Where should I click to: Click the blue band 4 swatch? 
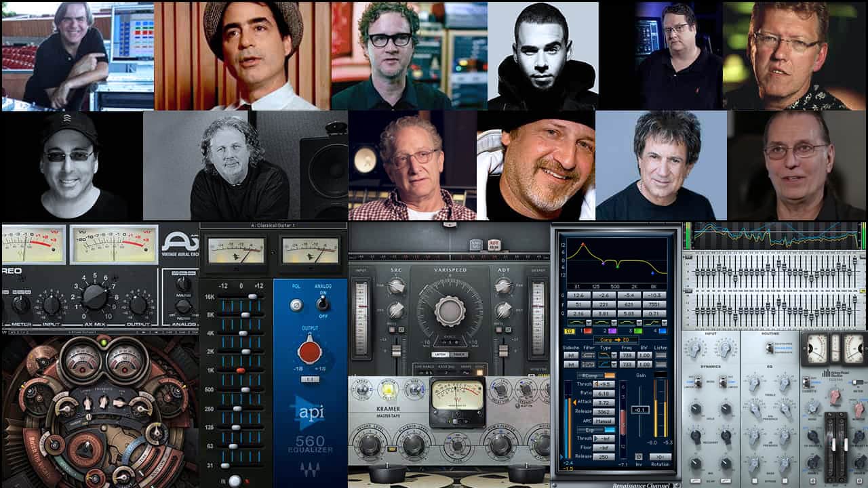click(663, 331)
